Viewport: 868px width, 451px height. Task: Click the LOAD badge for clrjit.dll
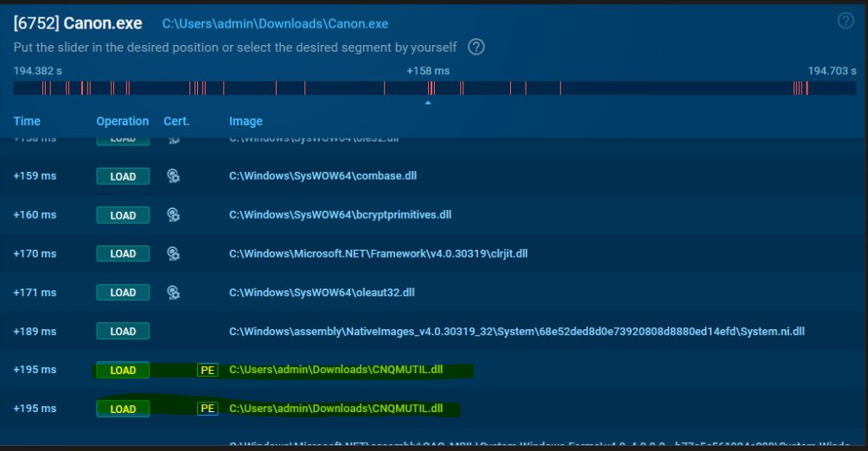tap(123, 253)
